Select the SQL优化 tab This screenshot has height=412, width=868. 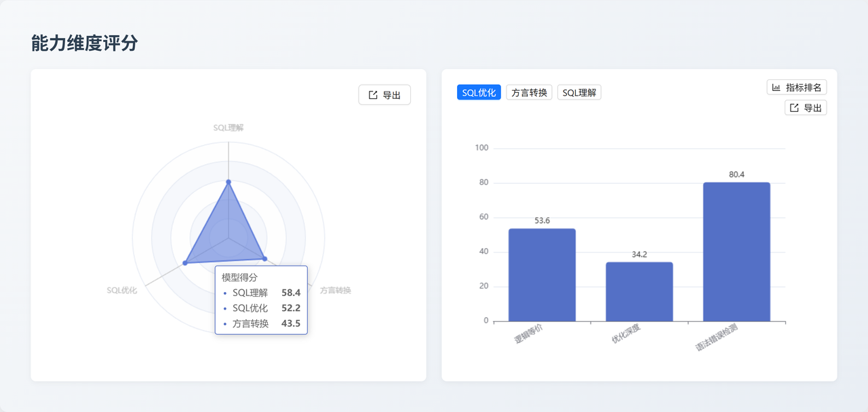[479, 91]
